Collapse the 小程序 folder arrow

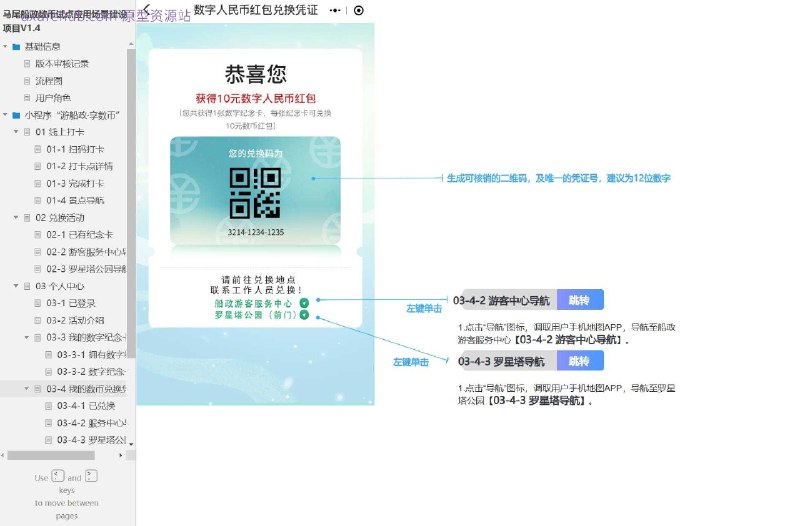[5, 115]
